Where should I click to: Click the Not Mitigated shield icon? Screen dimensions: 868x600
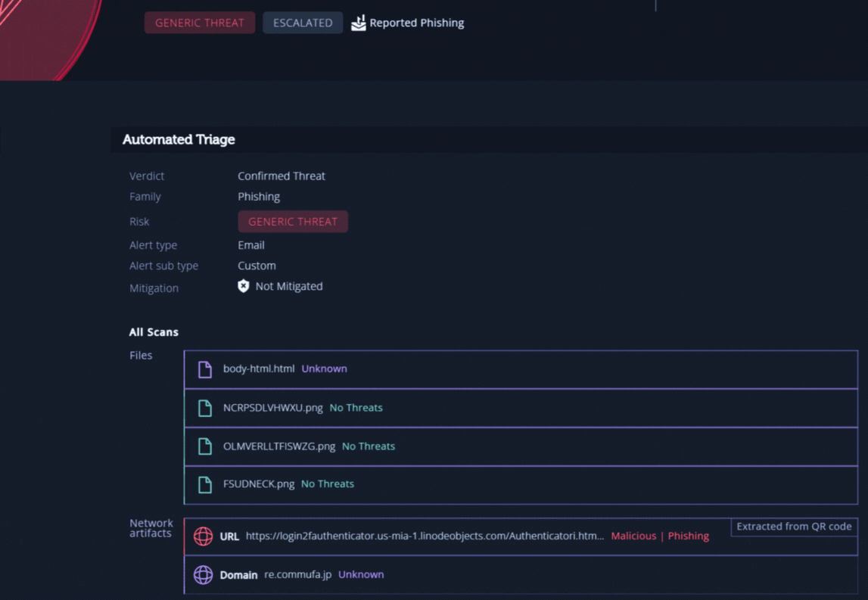244,287
